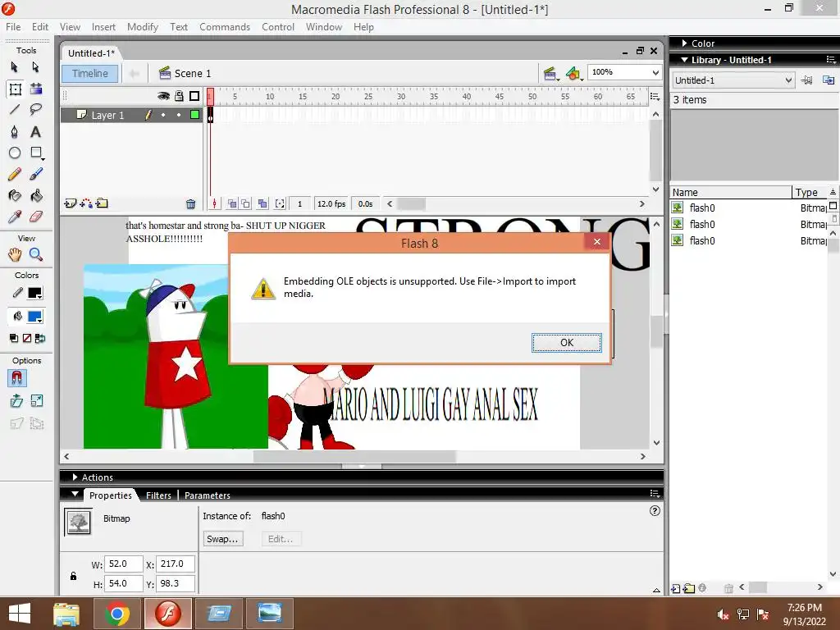Choose the Rotate and Skew option
Viewport: 840px width, 630px height.
click(16, 400)
